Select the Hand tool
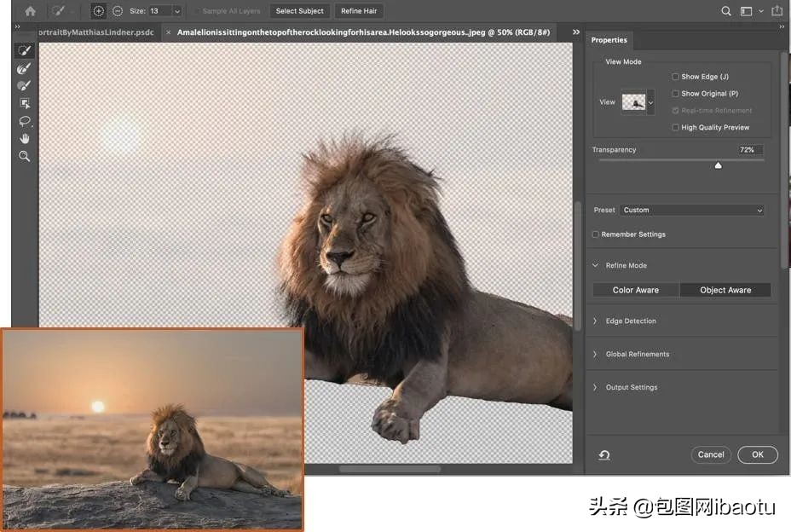 [x=24, y=137]
